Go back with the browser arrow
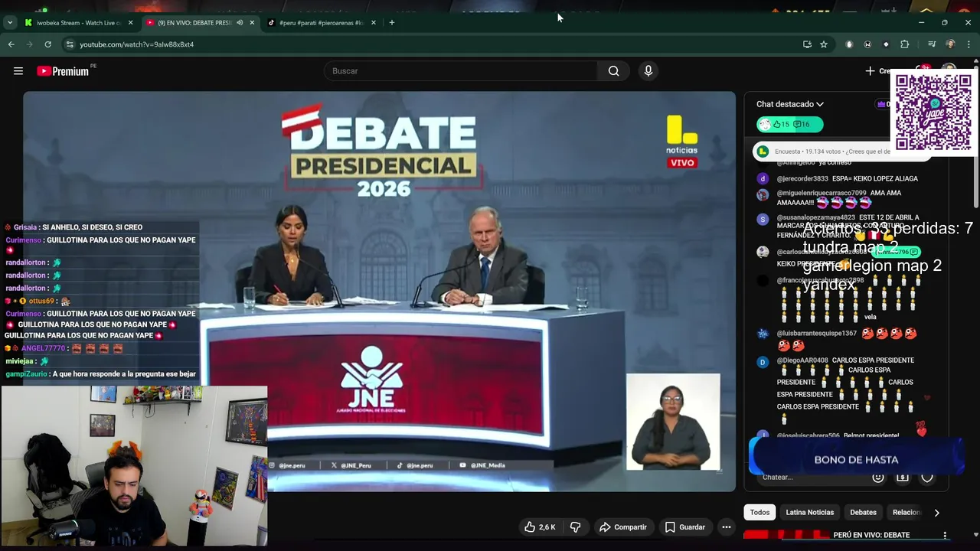 (x=11, y=44)
